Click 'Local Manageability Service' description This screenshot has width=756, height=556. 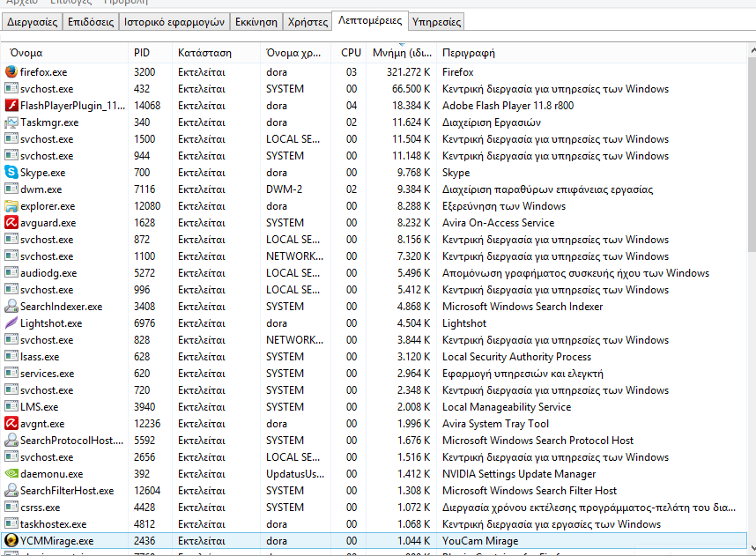point(507,406)
